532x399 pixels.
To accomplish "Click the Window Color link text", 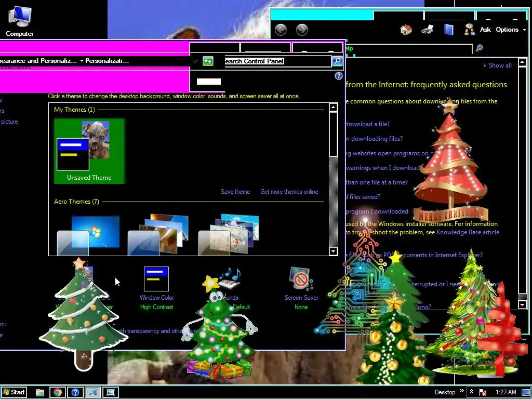I will click(x=156, y=298).
